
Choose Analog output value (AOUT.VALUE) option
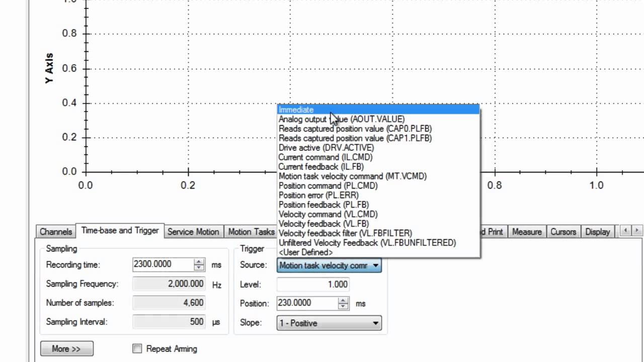point(378,119)
